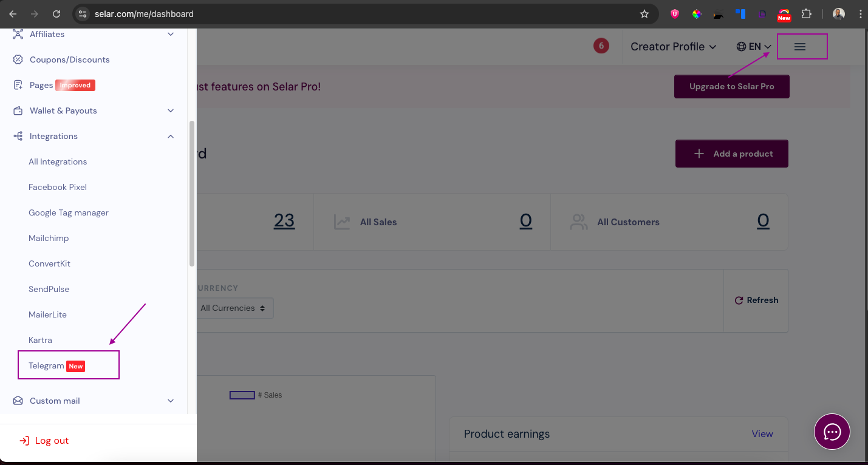Viewport: 868px width, 465px height.
Task: Expand the Affiliates chevron
Action: tap(171, 34)
